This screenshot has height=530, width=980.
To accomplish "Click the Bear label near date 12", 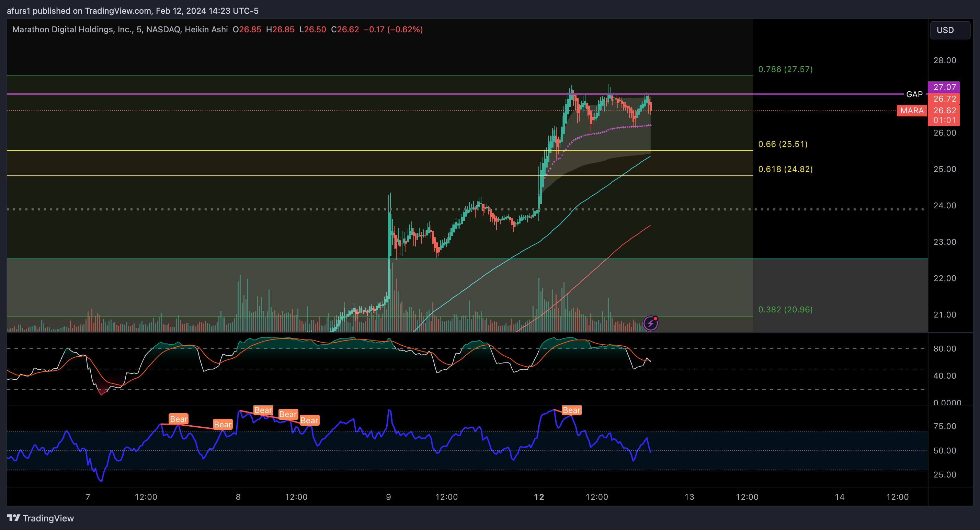I will click(x=571, y=410).
